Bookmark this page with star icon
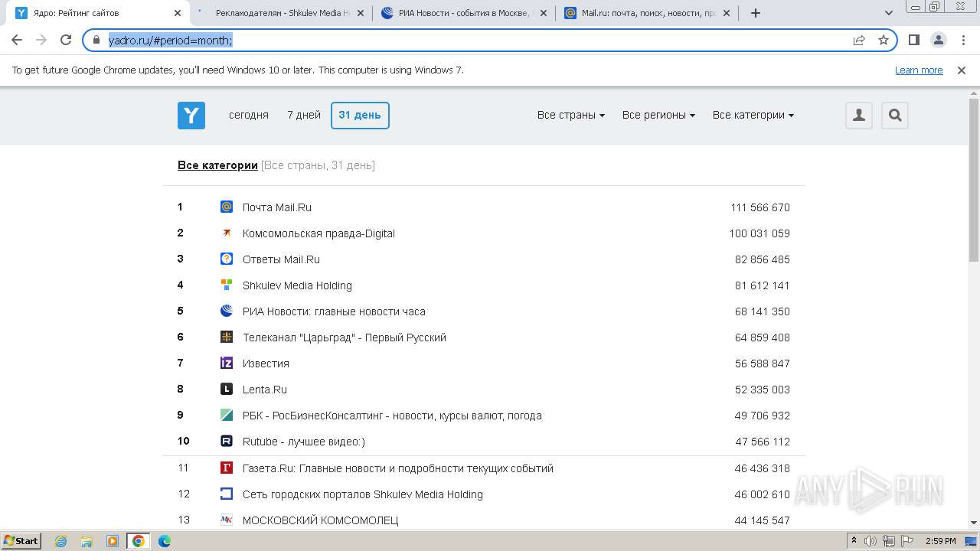Viewport: 980px width, 551px height. pyautogui.click(x=884, y=40)
